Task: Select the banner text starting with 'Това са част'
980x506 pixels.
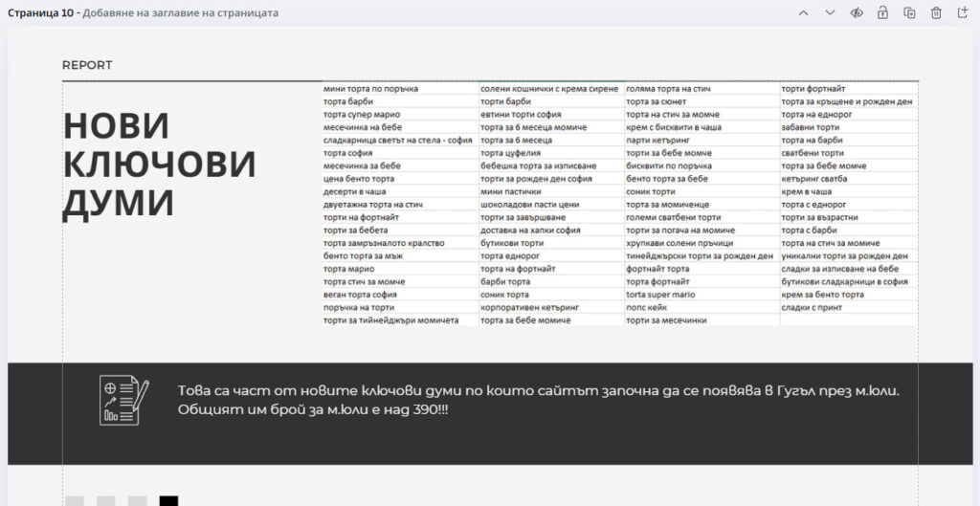Action: (539, 400)
